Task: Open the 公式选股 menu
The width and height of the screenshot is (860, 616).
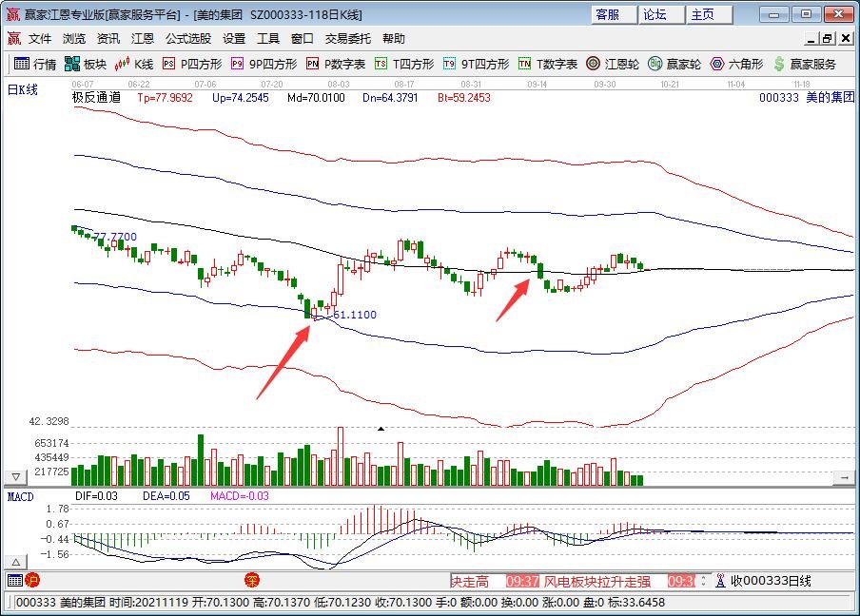Action: pyautogui.click(x=187, y=39)
